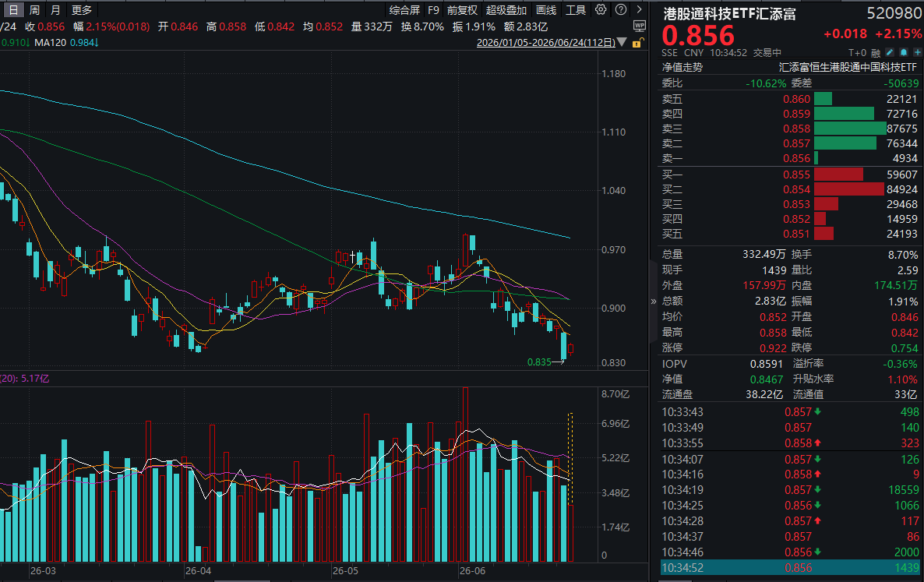Click the fund name 汇添富恒生港股通中国科技ETF
Viewport: 924px width, 582px height.
pos(848,67)
